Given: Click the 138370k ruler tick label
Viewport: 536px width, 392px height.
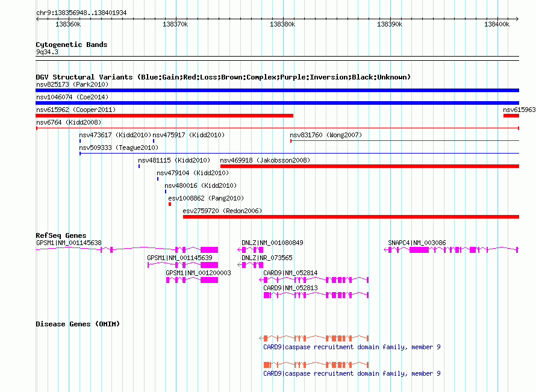Looking at the screenshot, I should click(175, 25).
